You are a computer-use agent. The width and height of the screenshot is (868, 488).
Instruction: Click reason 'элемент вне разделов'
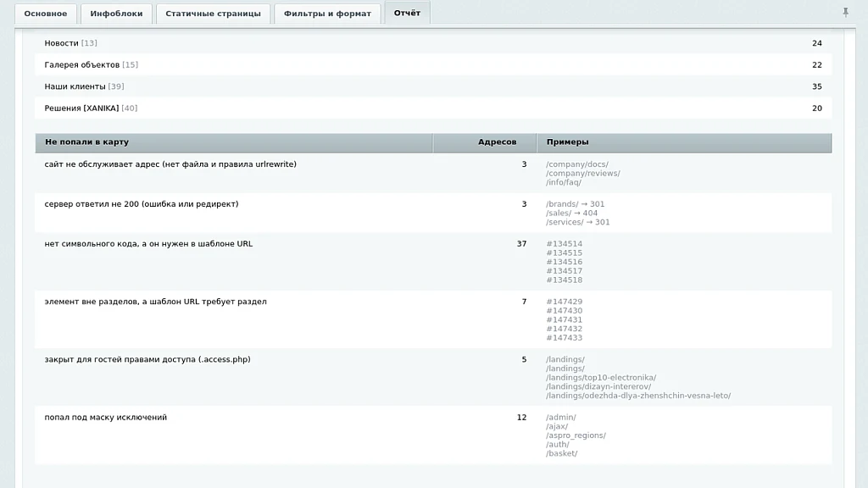(156, 302)
